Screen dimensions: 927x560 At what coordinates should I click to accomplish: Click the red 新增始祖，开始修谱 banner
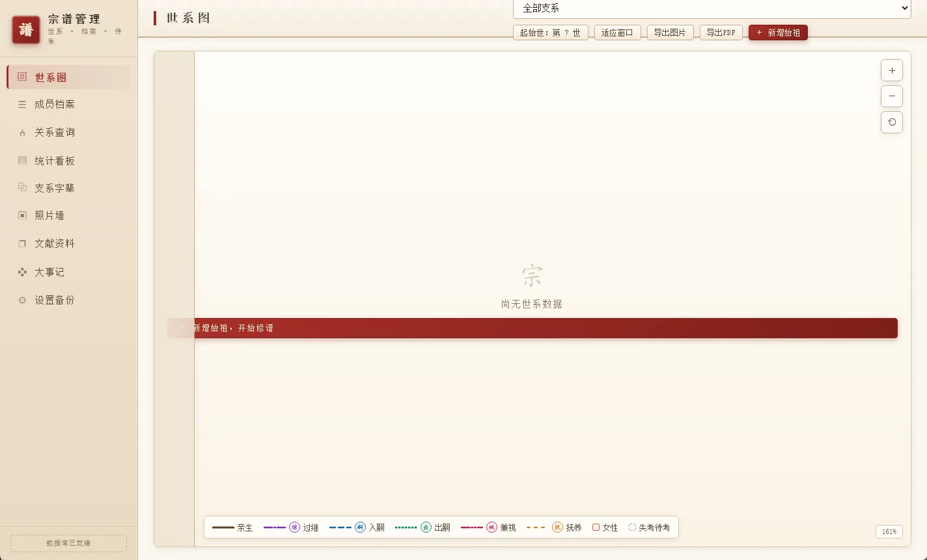pos(533,328)
